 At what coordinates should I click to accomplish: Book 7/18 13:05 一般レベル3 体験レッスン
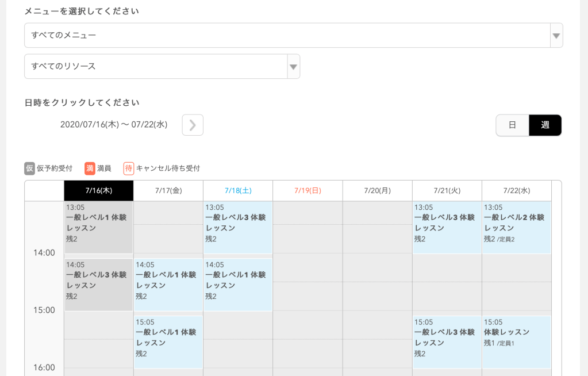pyautogui.click(x=238, y=227)
